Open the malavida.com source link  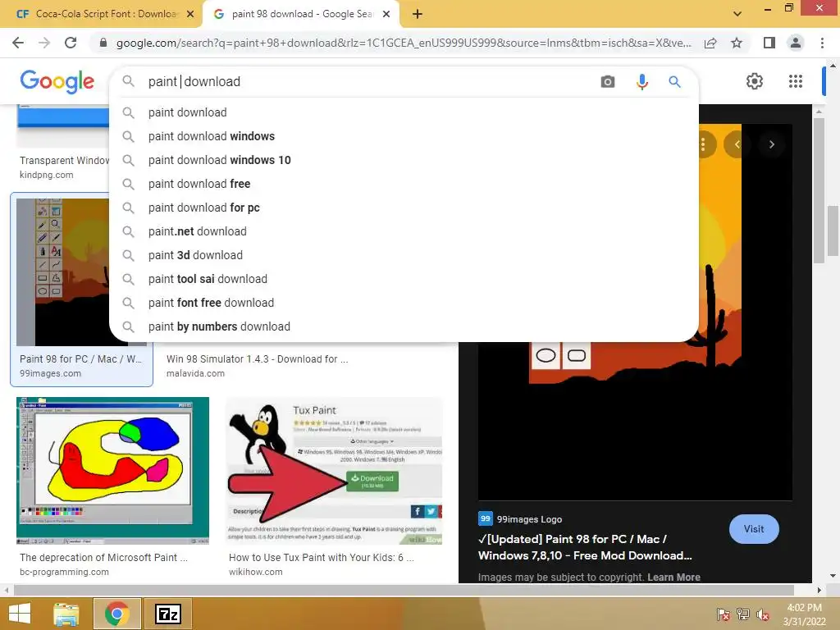195,373
